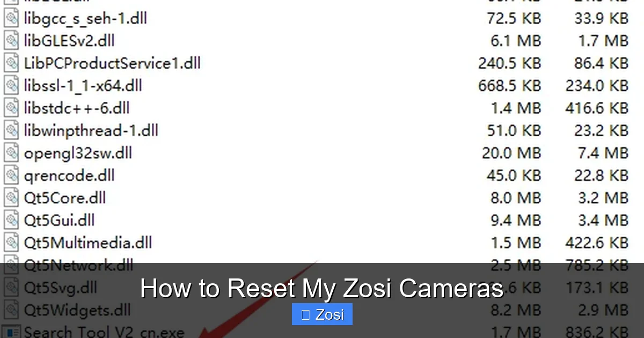Select the libstdc++-6.dll filename

click(77, 108)
